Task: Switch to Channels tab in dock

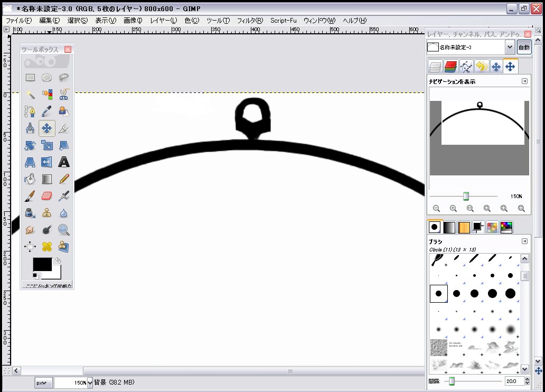Action: (x=450, y=67)
